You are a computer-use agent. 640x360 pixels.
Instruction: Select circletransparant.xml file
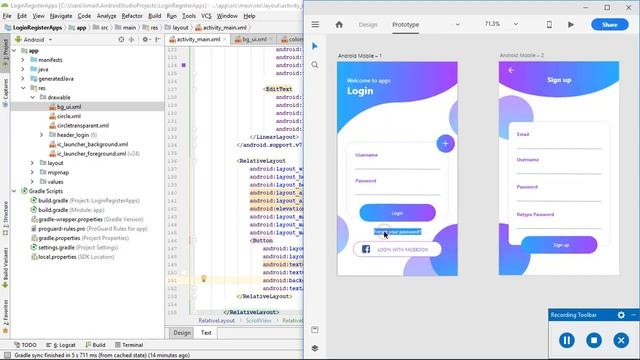83,126
